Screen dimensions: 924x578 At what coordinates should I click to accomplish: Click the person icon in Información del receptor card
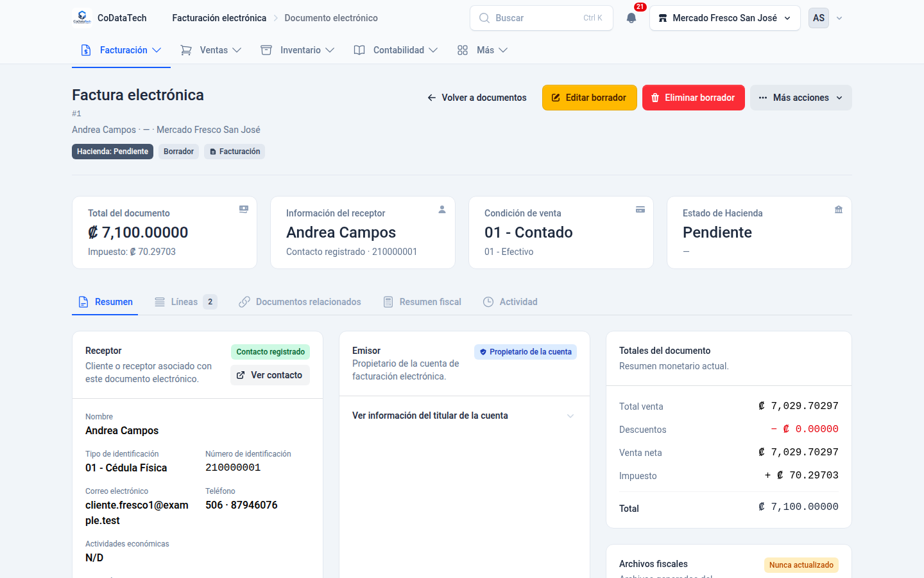(x=442, y=209)
